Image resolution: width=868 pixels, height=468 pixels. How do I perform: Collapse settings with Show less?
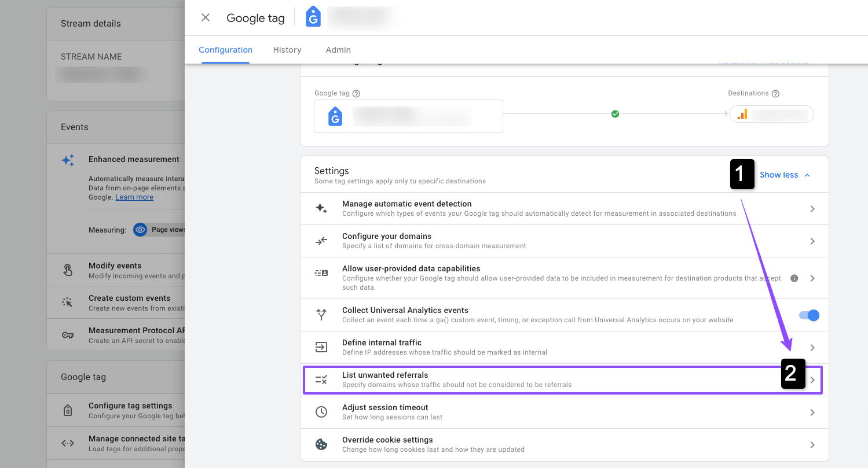[x=785, y=175]
